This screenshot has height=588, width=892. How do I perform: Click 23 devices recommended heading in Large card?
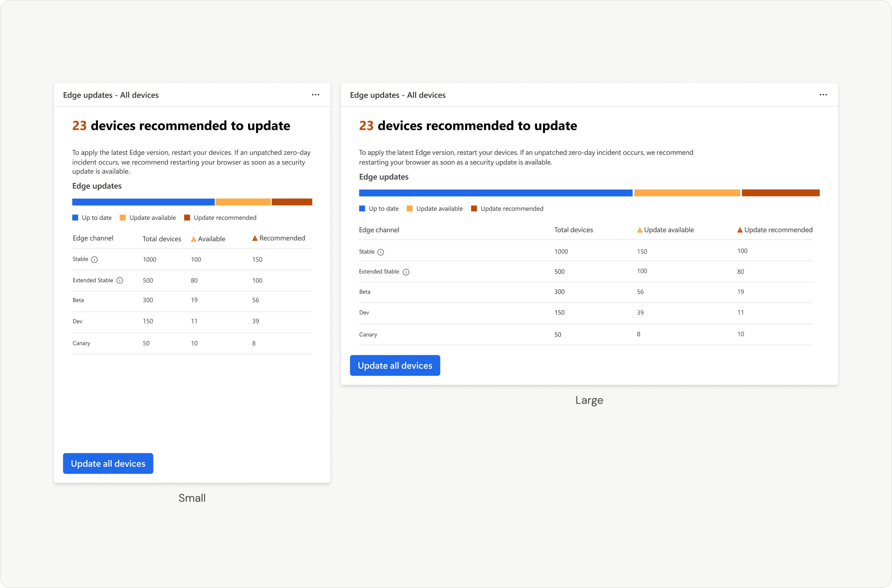468,126
